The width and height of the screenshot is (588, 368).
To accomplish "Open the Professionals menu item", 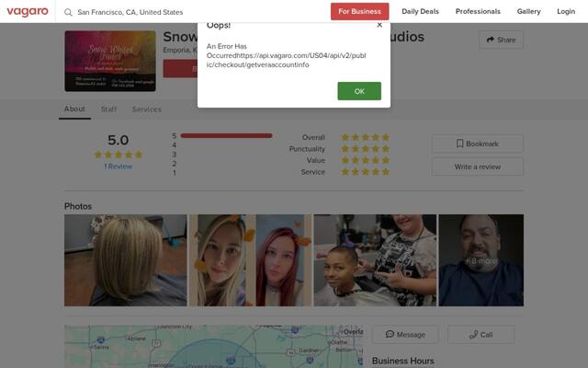I will [478, 12].
